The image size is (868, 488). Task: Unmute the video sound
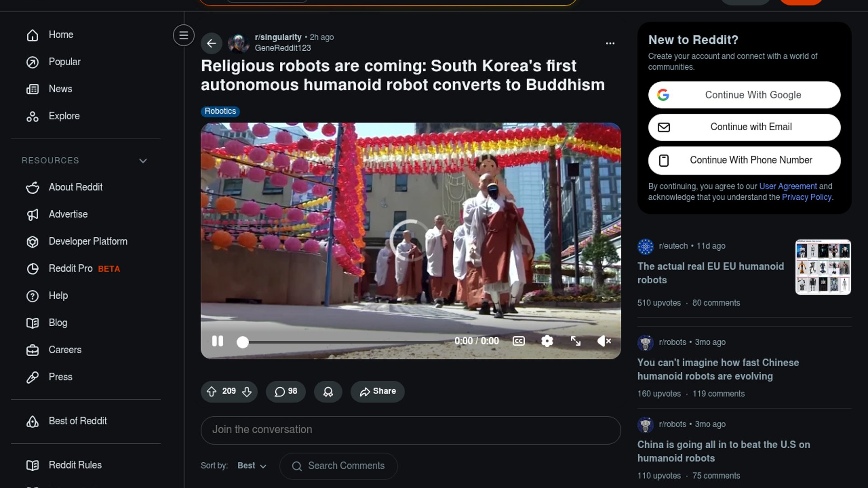[x=604, y=341]
